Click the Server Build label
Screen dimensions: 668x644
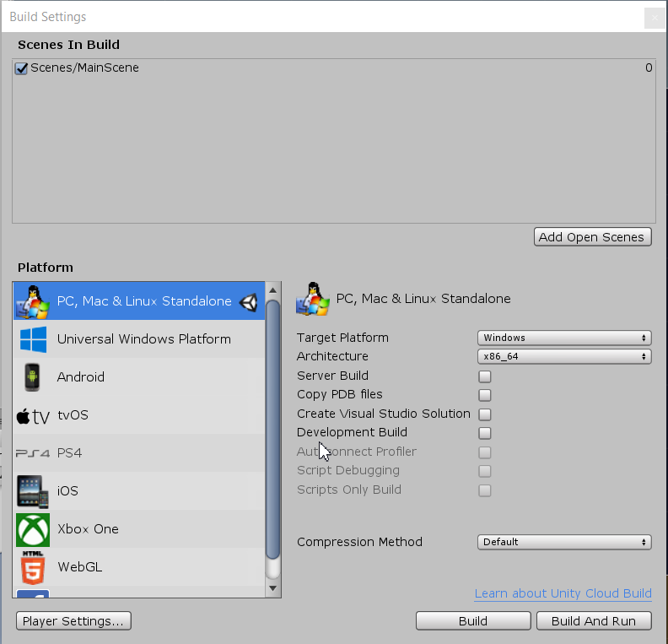pos(332,376)
